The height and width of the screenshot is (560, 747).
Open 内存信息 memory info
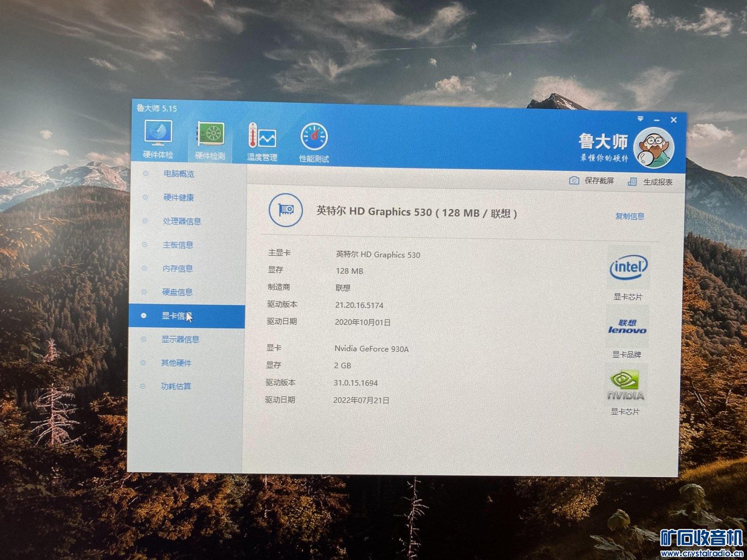coord(177,269)
